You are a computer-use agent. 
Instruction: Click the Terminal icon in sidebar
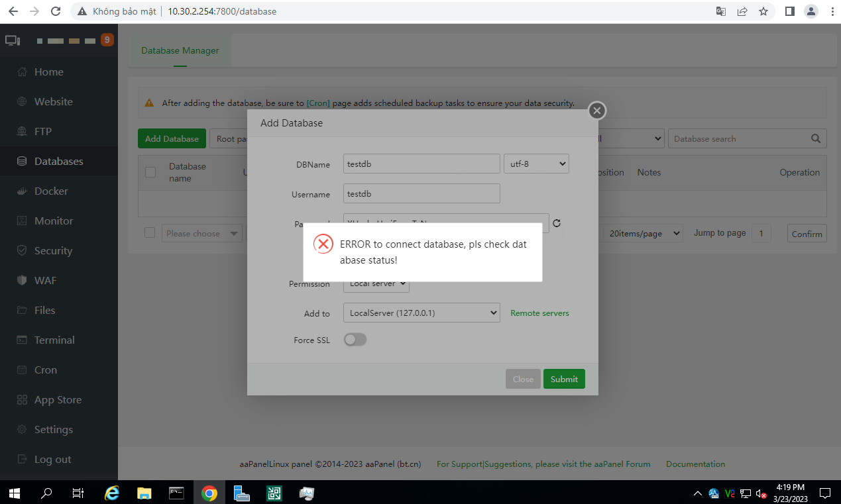click(22, 340)
